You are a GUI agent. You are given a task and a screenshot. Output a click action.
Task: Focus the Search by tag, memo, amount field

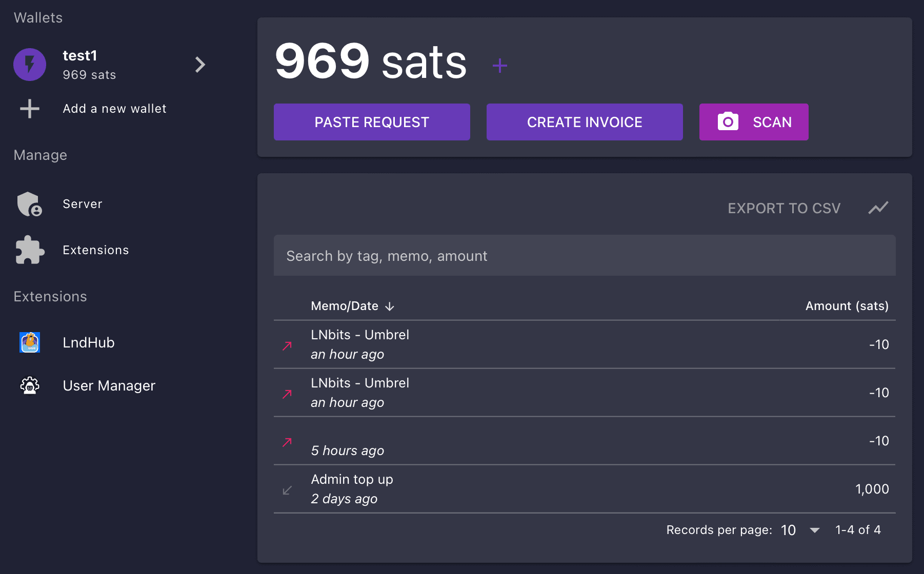[x=585, y=256]
